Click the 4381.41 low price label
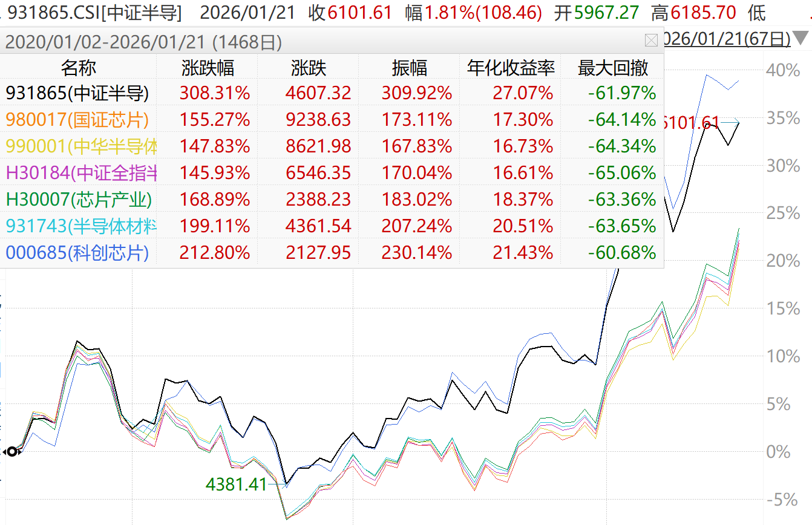 click(237, 484)
